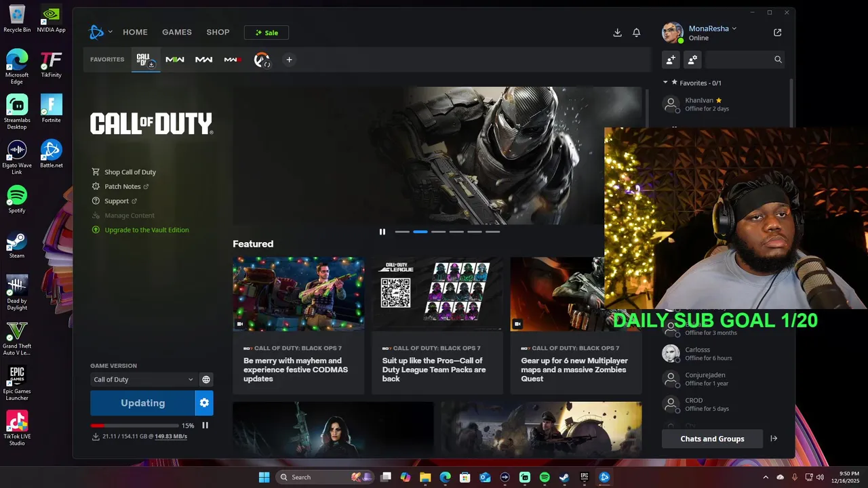Viewport: 868px width, 488px height.
Task: Click Spotify icon in the taskbar
Action: 545,477
